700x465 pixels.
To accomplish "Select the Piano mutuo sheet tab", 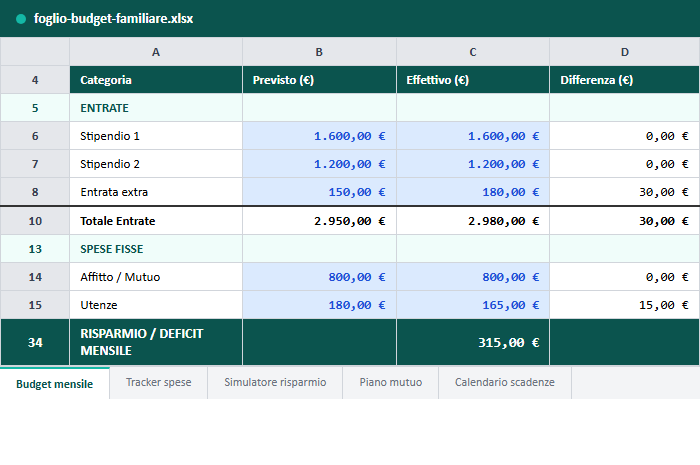I will 391,382.
